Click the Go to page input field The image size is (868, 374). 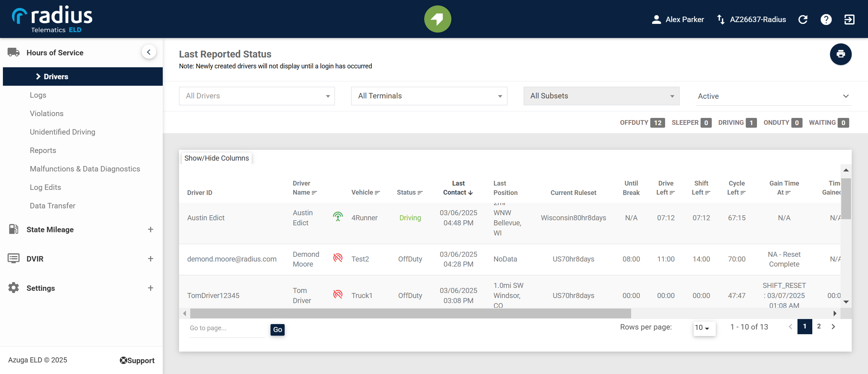coord(227,328)
